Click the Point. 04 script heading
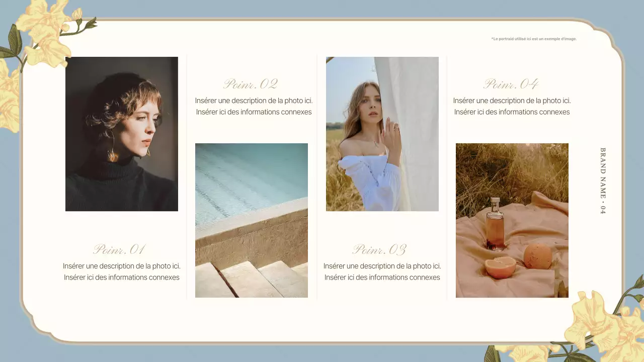This screenshot has width=644, height=362. [511, 84]
